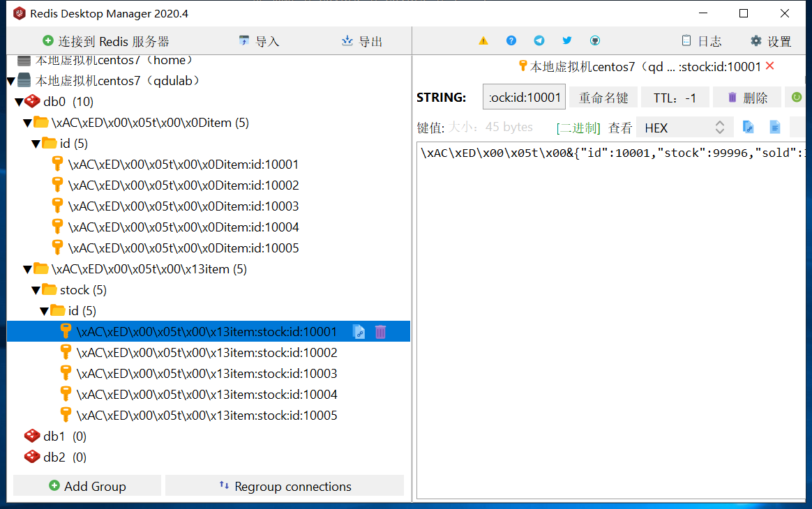This screenshot has height=509, width=812.
Task: Open the blue help question mark icon
Action: pos(511,40)
